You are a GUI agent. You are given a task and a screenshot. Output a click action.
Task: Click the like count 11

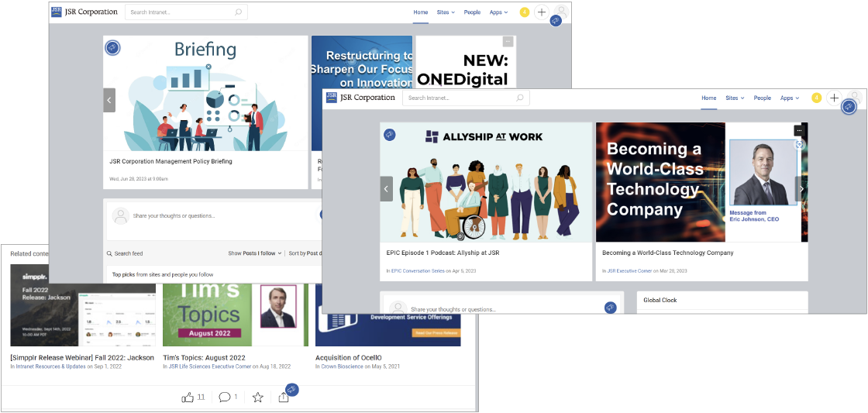pyautogui.click(x=201, y=397)
